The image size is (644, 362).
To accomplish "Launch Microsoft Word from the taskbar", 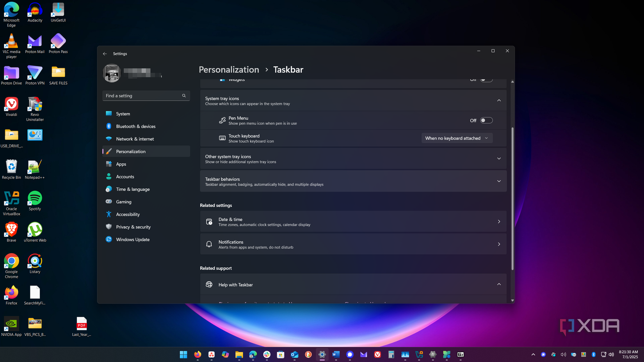I will [336, 354].
